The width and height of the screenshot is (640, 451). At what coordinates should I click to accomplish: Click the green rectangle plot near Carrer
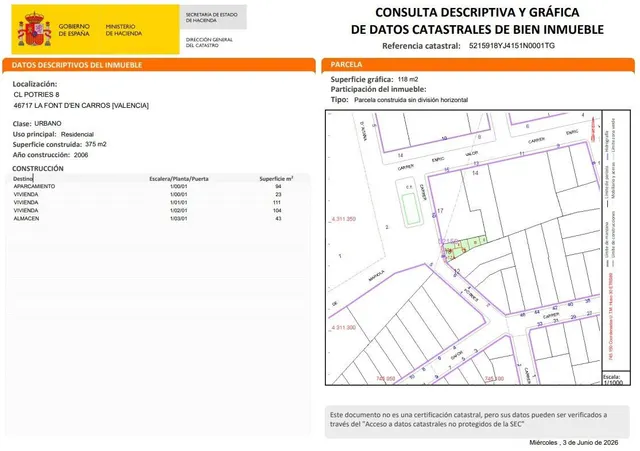(411, 209)
